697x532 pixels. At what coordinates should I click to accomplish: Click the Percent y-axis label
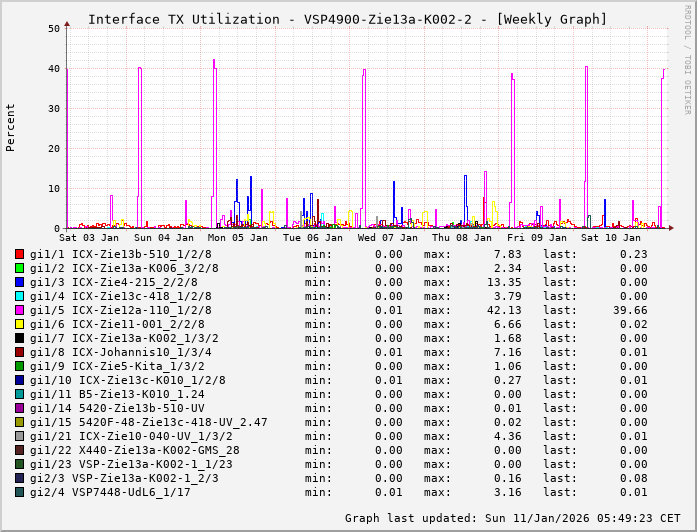11,127
